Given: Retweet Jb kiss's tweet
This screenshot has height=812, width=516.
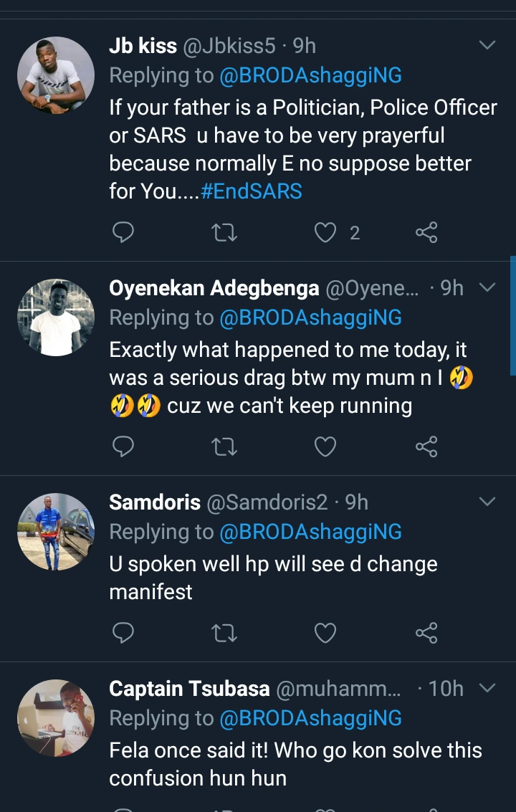Looking at the screenshot, I should click(224, 232).
